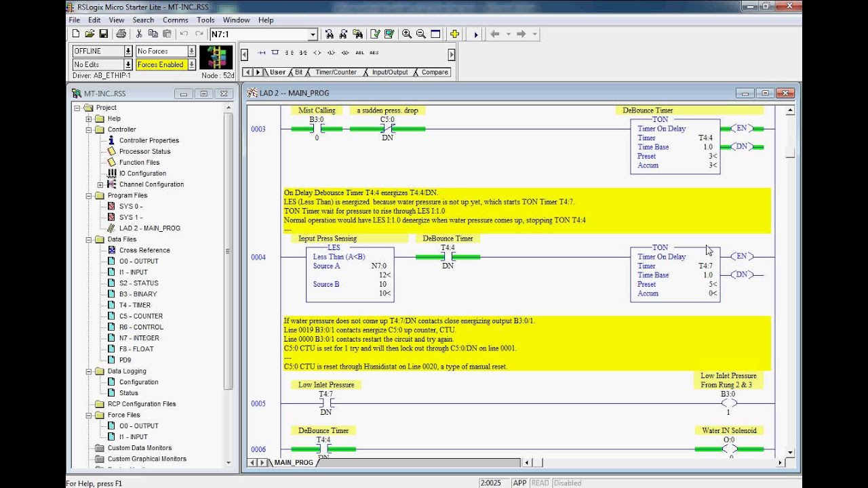868x488 pixels.
Task: Select the ABL instruction icon
Action: coord(359,53)
